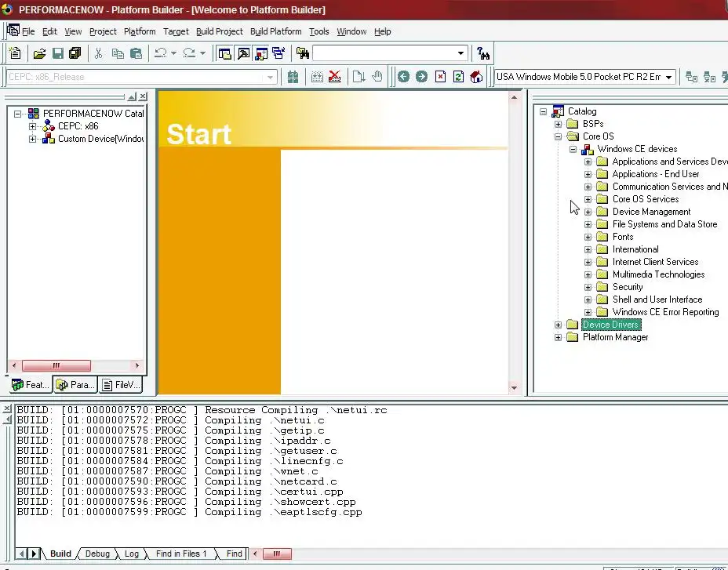Open the Tools menu
The image size is (728, 570).
coord(319,31)
